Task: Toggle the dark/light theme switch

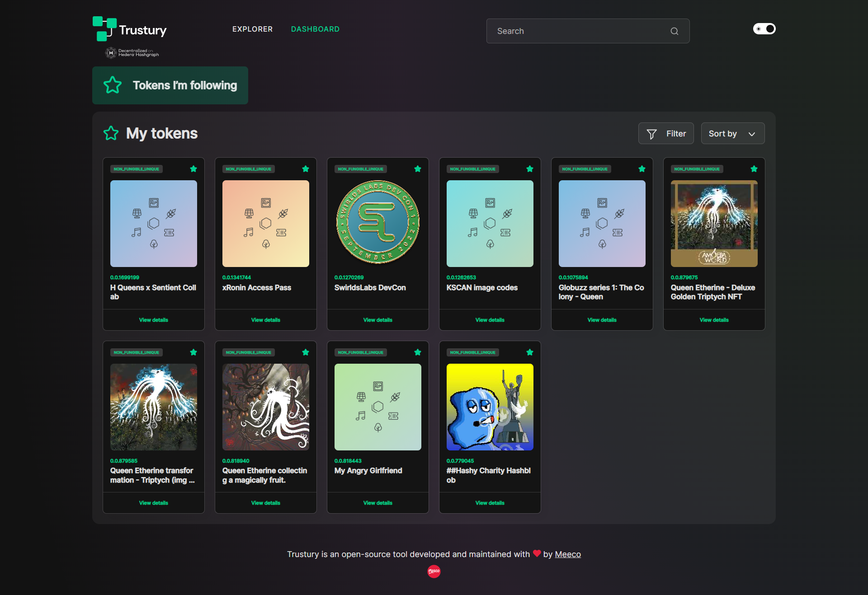Action: coord(764,29)
